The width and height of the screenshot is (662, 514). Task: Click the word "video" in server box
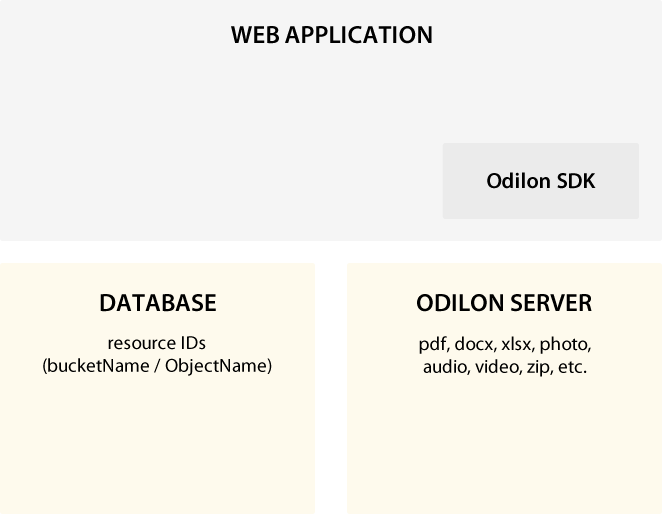point(498,367)
